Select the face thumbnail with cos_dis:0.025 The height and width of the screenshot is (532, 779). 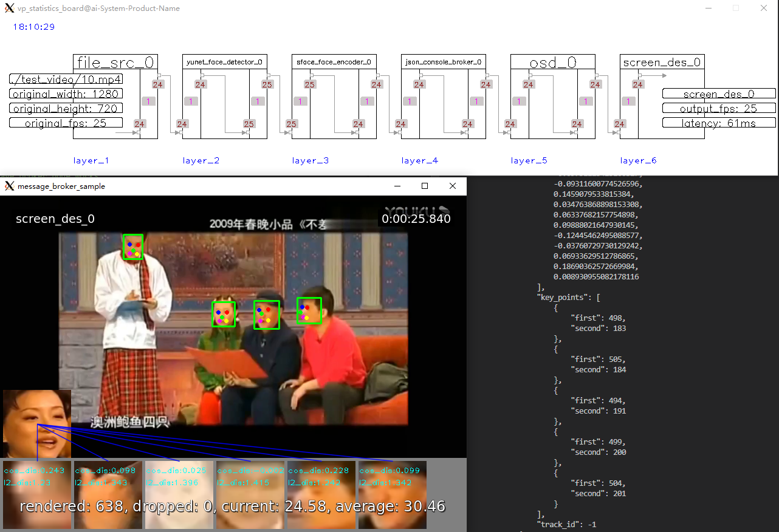[179, 495]
